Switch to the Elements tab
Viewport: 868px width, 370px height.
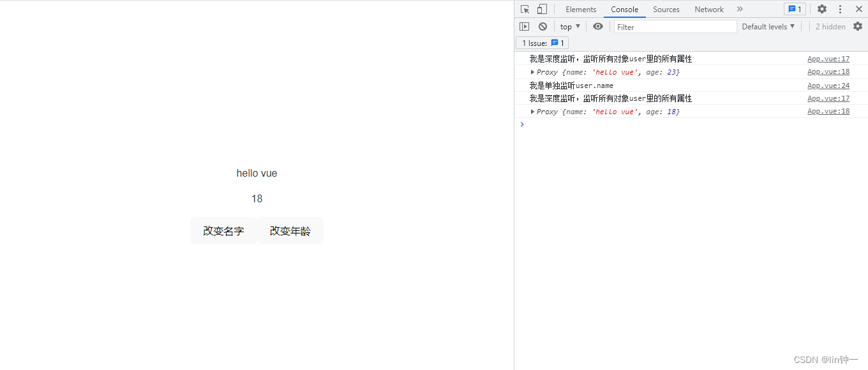click(x=581, y=10)
